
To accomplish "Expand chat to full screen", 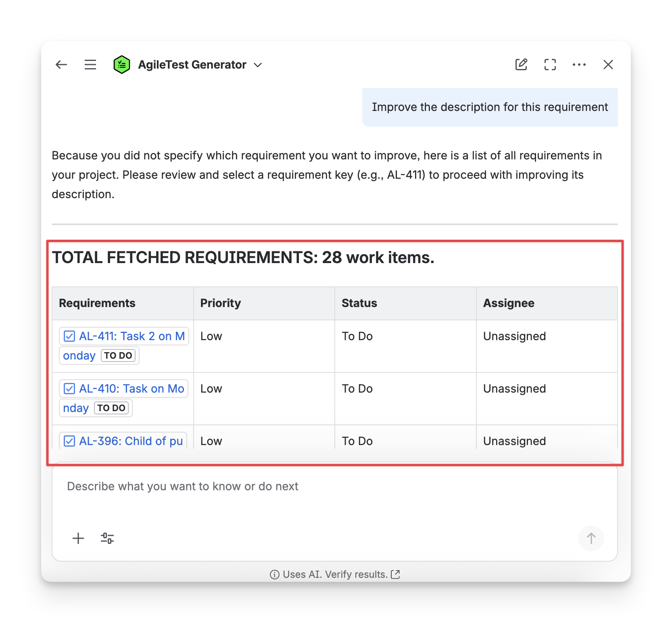I will click(550, 65).
